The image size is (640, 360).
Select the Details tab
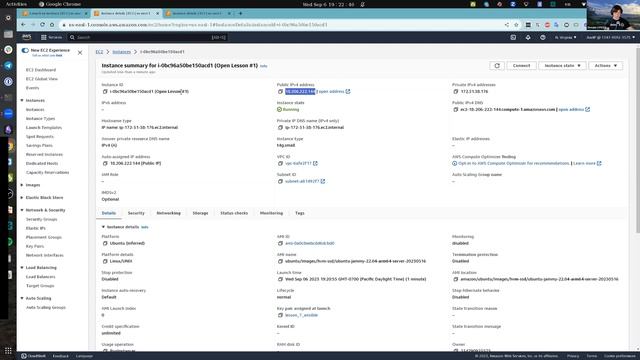(x=109, y=213)
